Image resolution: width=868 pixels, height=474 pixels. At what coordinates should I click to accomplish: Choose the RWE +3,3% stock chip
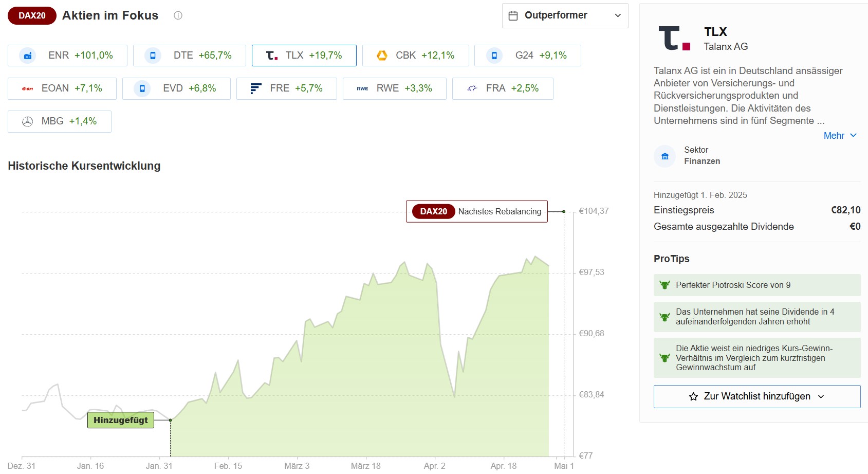pos(394,88)
